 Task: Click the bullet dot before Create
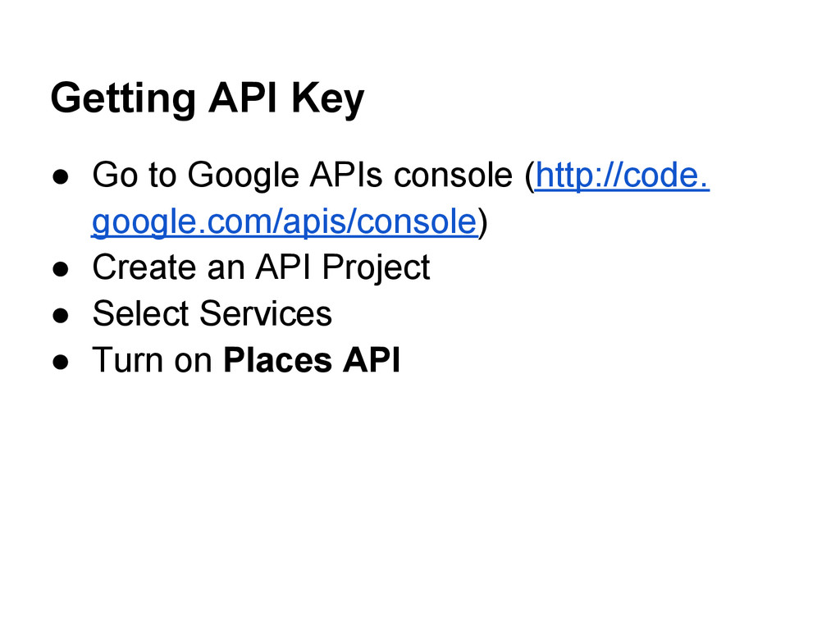coord(61,269)
